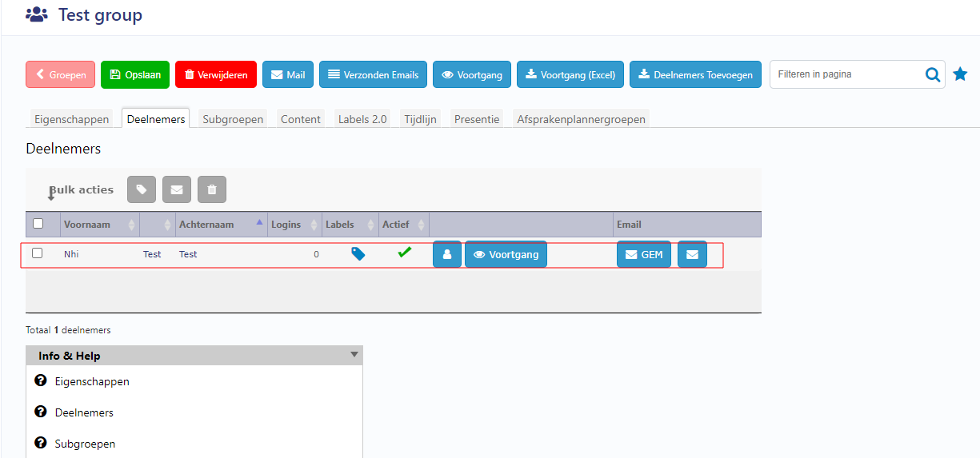Open the participant profile person icon
Screen dimensions: 980x458
coord(447,255)
